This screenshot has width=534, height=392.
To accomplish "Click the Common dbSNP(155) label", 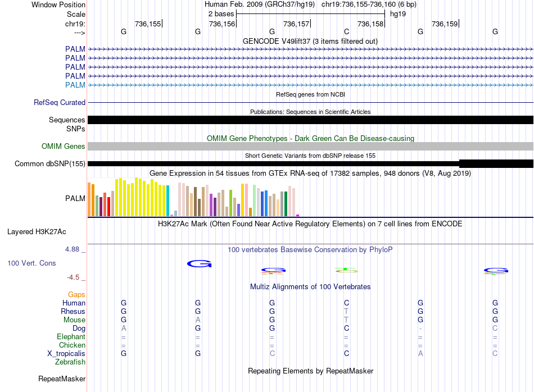I will click(x=49, y=163).
